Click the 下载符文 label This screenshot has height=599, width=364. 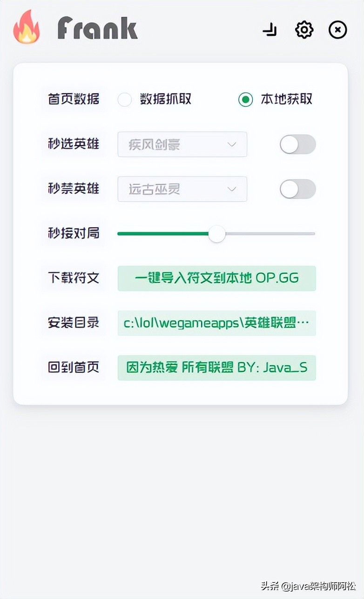(73, 278)
